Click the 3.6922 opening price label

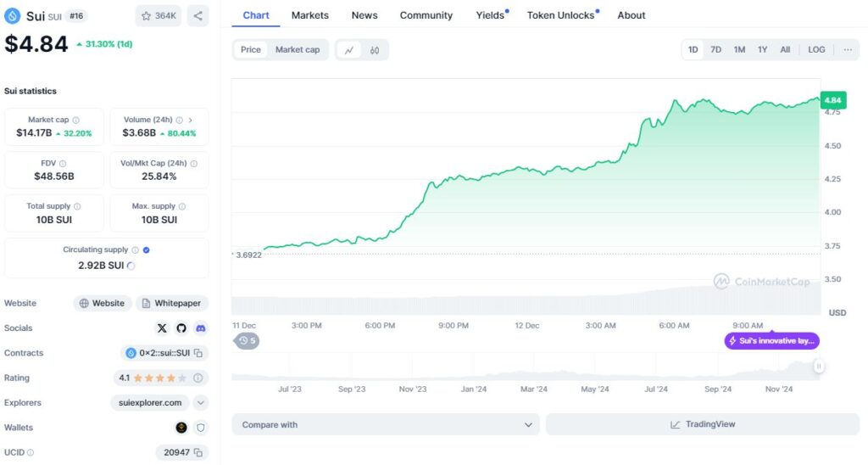point(248,255)
